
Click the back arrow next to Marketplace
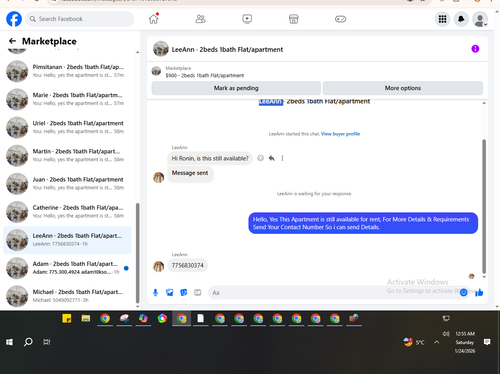(12, 41)
